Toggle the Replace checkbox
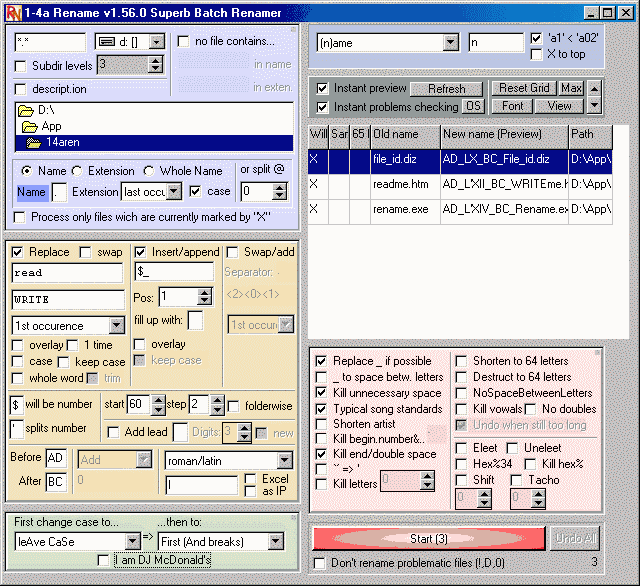 17,252
